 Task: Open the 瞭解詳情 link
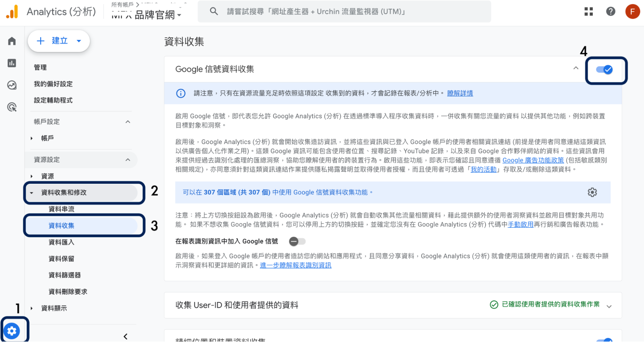[460, 93]
